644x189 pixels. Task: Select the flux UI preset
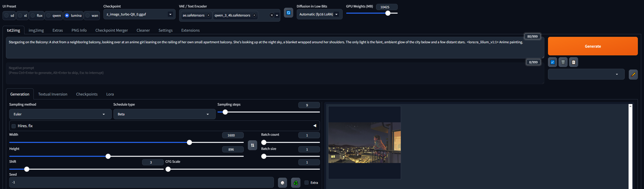click(37, 15)
